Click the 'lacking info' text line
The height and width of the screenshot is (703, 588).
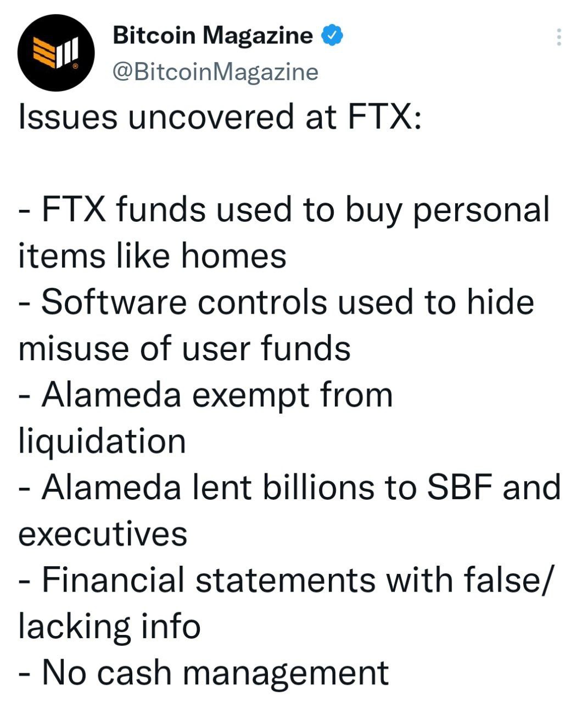point(109,627)
